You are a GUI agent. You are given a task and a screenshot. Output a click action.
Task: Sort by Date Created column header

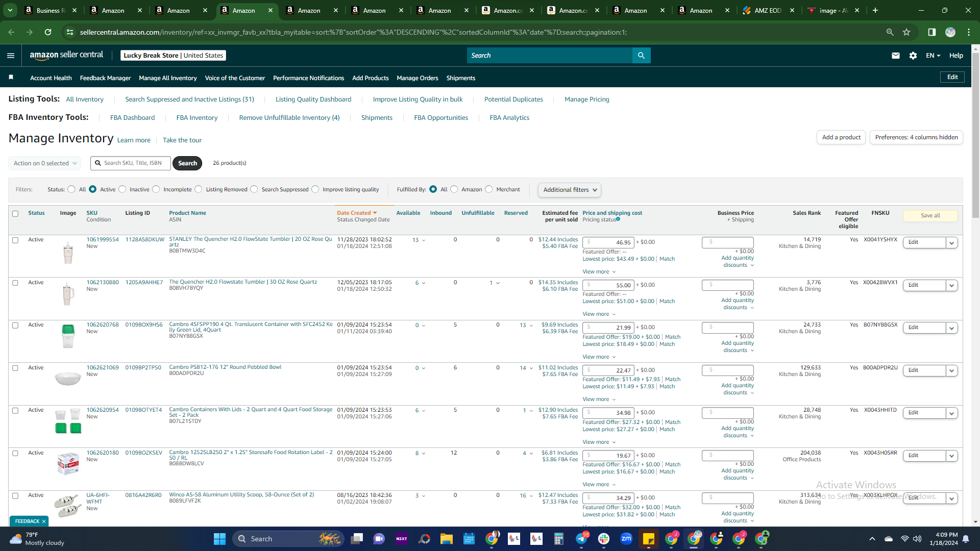click(357, 213)
